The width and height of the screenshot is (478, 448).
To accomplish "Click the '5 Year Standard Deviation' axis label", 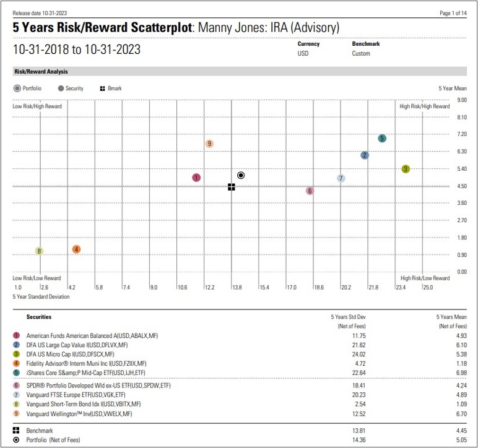I will click(x=41, y=296).
